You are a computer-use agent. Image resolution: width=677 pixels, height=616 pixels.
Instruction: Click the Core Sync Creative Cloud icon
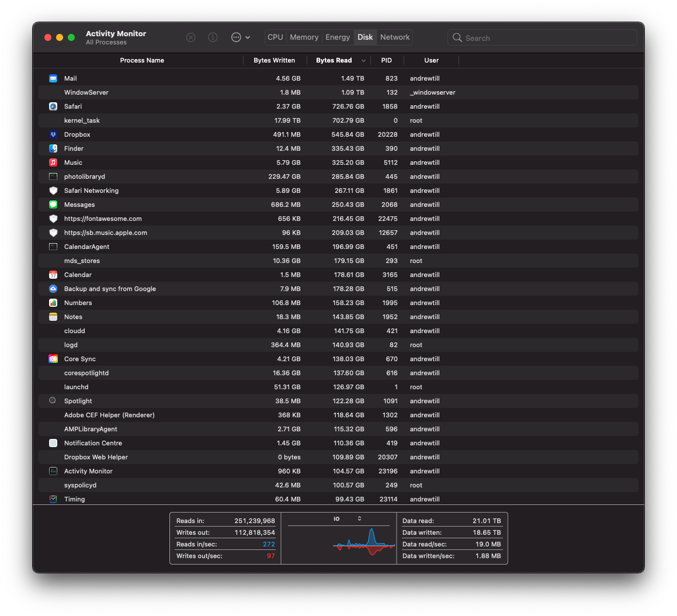pos(53,359)
